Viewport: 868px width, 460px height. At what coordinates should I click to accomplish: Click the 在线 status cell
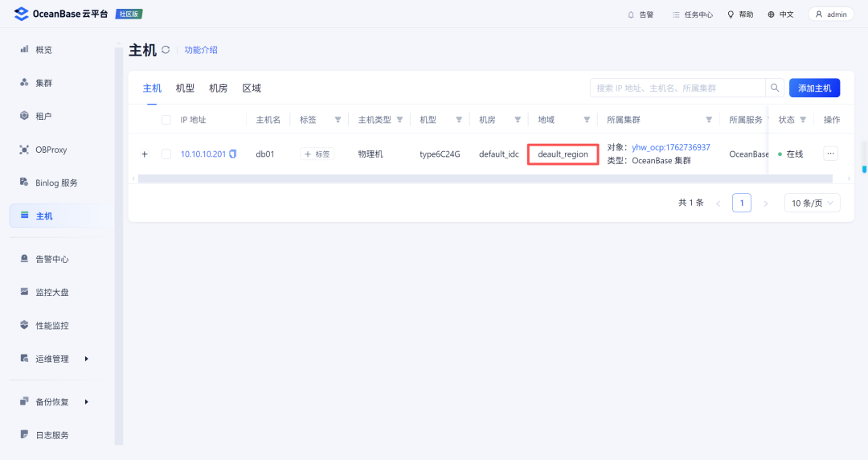click(x=791, y=154)
